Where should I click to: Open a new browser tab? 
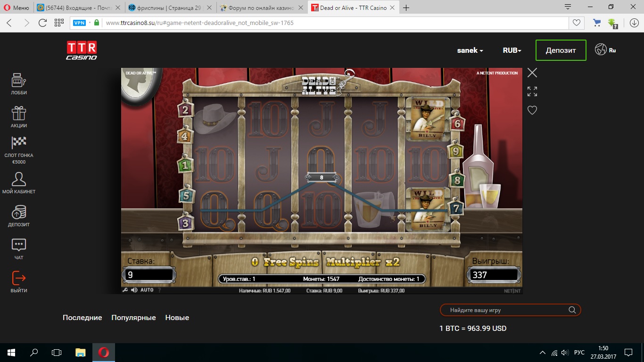tap(406, 8)
